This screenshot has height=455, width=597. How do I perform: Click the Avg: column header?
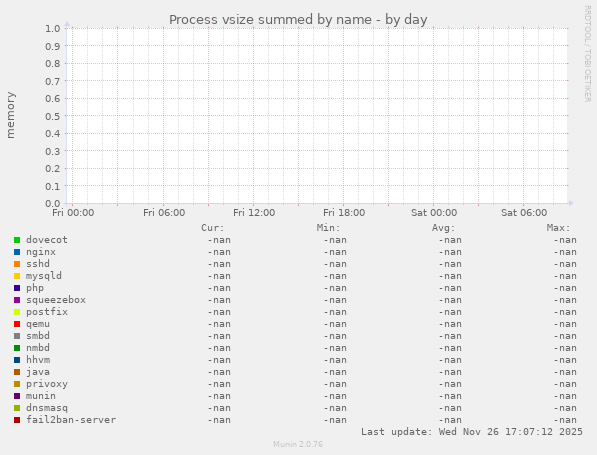point(444,228)
